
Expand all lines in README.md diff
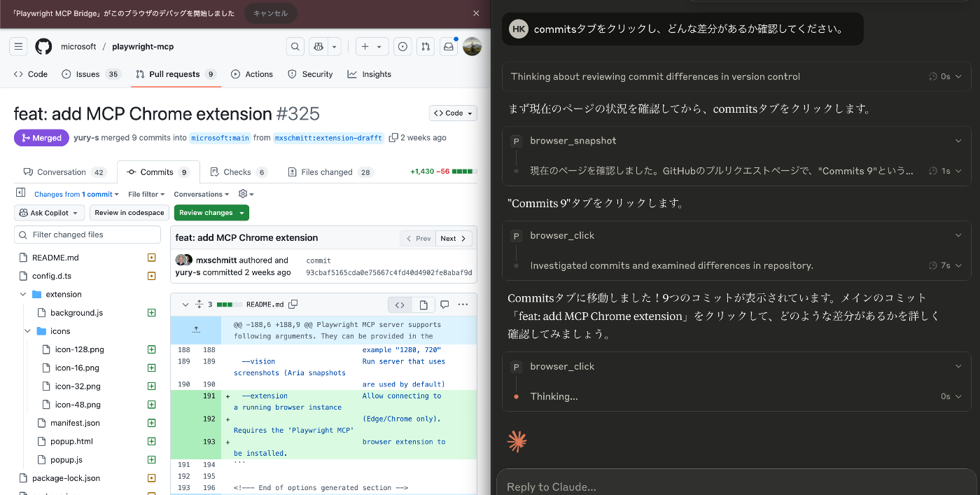tap(199, 305)
